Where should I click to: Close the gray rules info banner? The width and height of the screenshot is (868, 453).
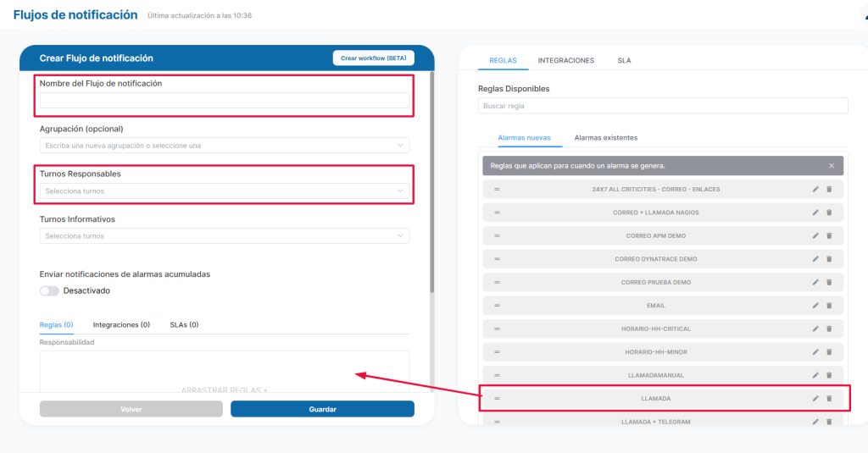832,166
